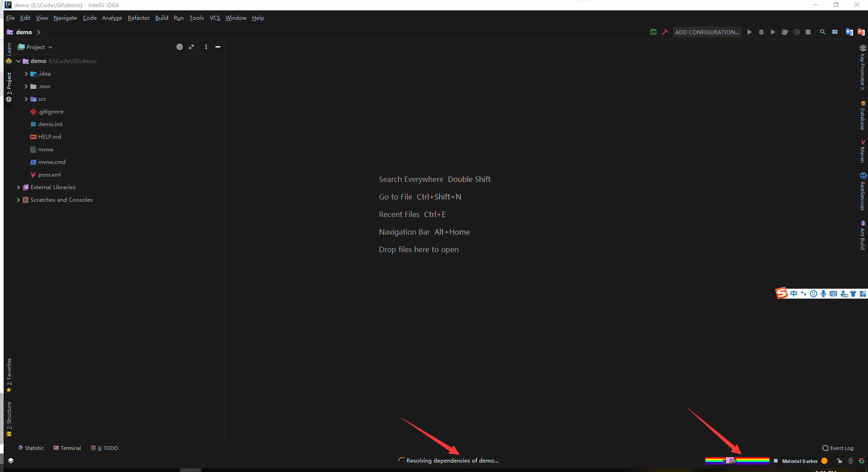Open the embedded terminal toolbar icon
Viewport: 868px width, 472px height.
653,32
